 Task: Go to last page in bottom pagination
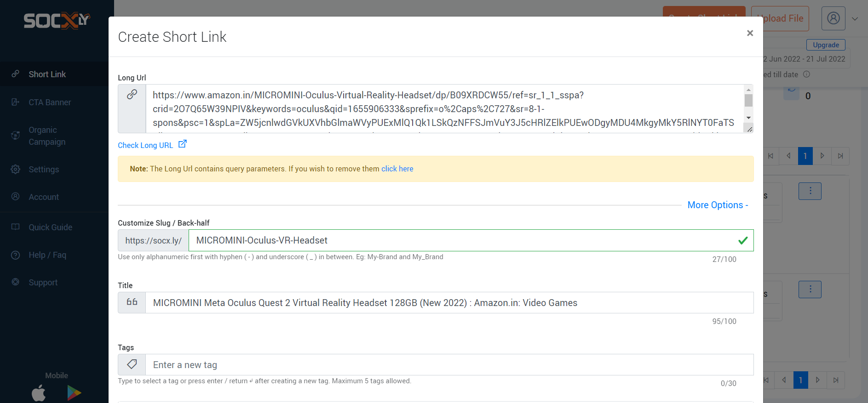tap(835, 380)
